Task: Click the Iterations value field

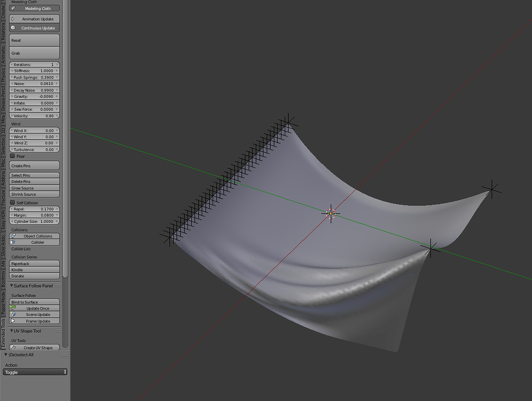Action: tap(34, 65)
